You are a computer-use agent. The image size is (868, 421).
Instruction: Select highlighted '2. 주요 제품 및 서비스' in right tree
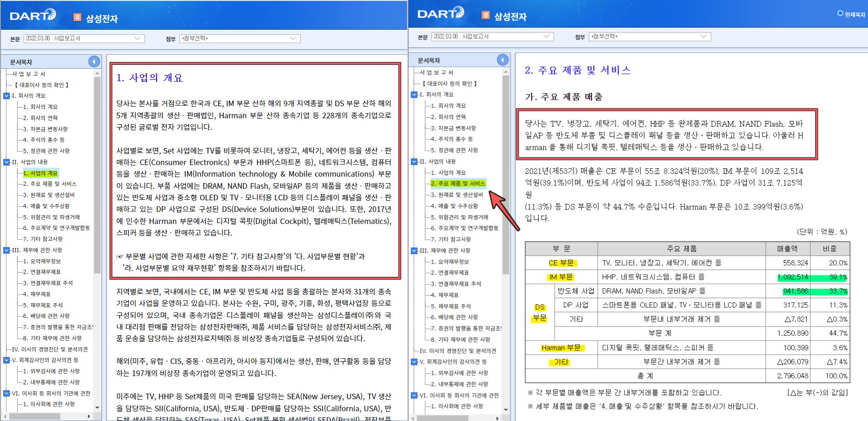pyautogui.click(x=458, y=184)
